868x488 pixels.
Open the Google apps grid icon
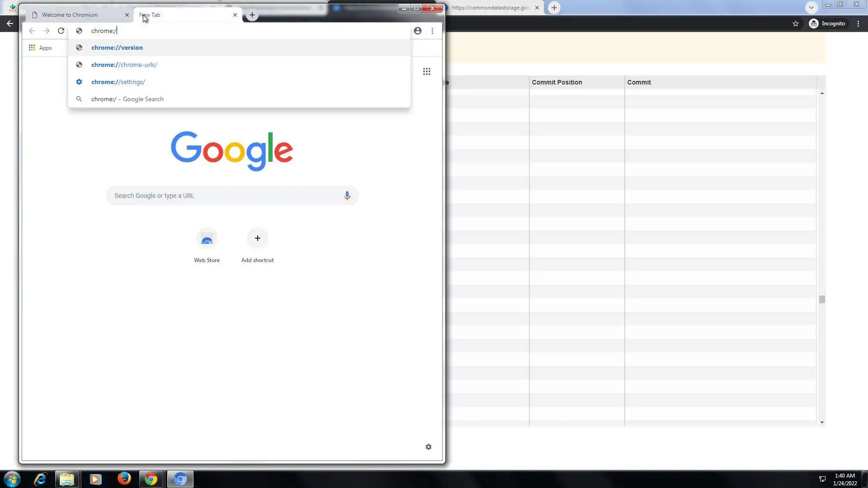click(x=426, y=71)
